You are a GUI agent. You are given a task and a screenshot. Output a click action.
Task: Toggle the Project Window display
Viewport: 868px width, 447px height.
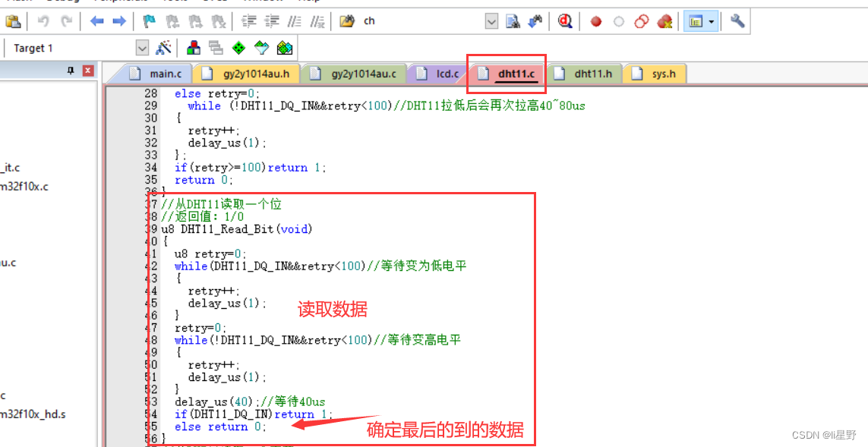697,20
